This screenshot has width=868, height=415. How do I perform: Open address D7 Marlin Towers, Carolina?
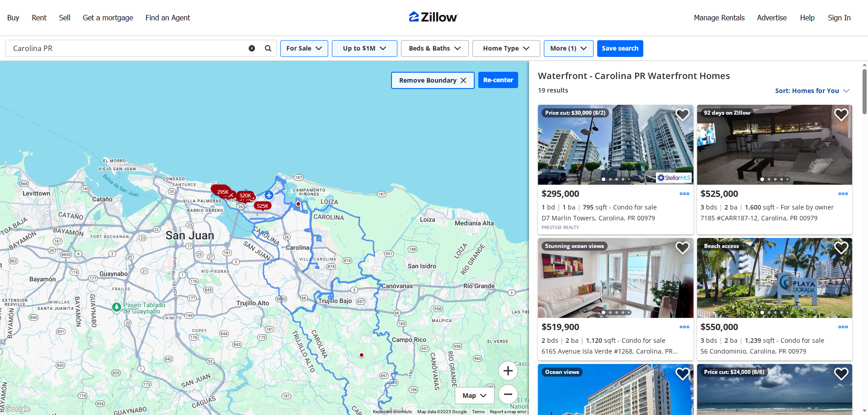[598, 218]
